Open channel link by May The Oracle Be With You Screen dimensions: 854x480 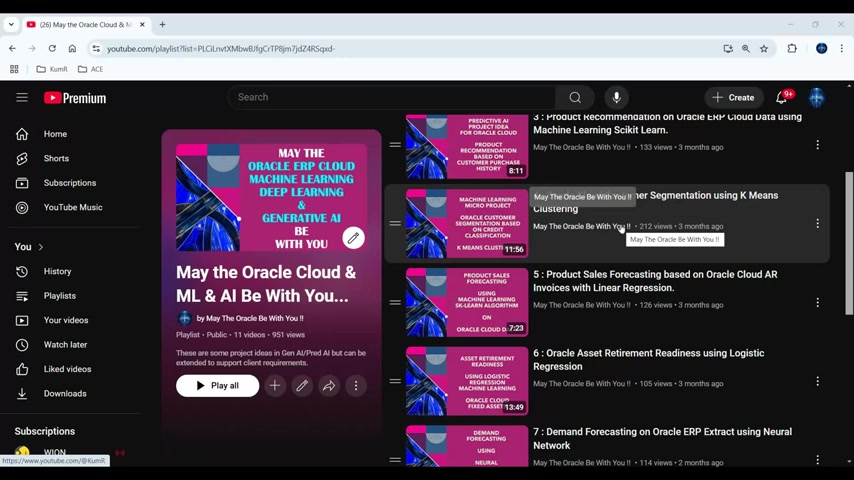(x=250, y=318)
